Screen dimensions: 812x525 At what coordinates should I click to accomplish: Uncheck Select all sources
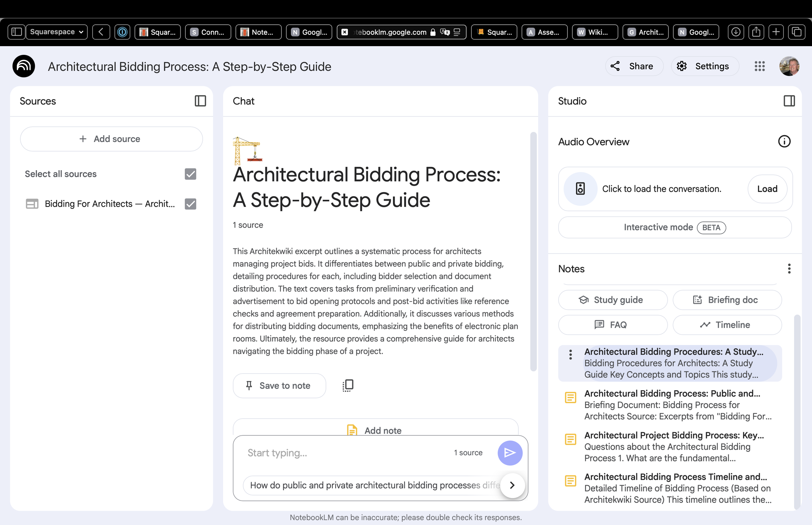190,174
